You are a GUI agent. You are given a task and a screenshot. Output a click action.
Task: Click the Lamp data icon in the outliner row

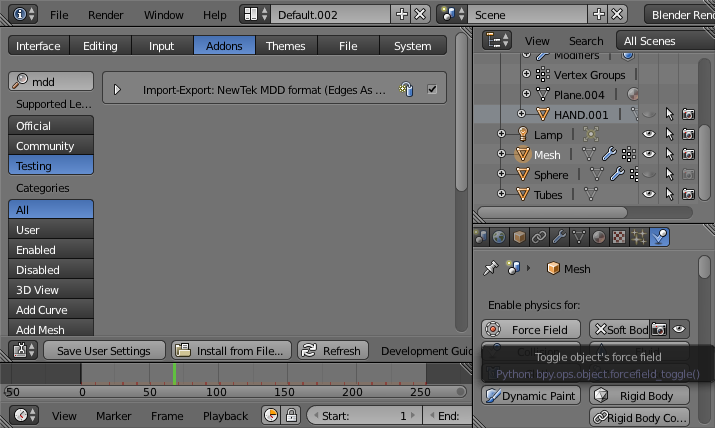pos(591,134)
